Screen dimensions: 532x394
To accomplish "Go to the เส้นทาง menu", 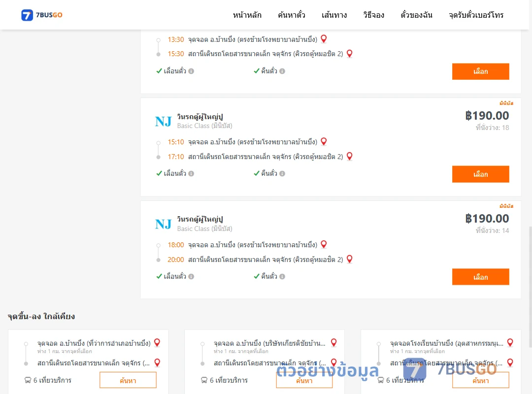I will pos(334,15).
